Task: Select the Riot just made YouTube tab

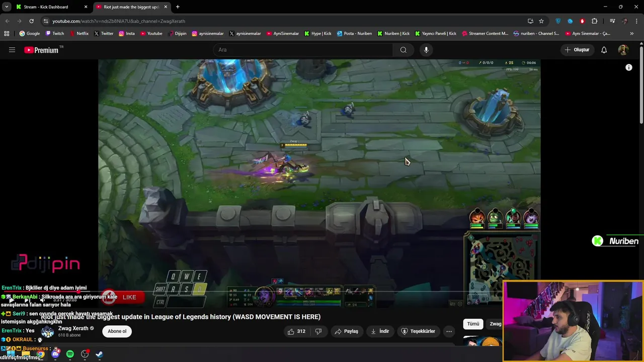Action: pos(131,7)
